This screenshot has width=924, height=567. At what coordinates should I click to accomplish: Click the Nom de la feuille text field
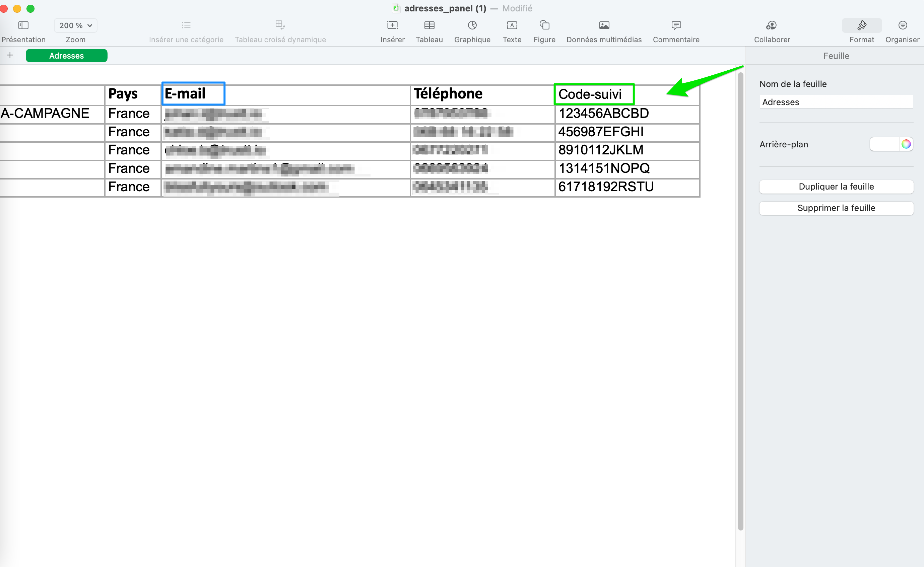coord(836,102)
